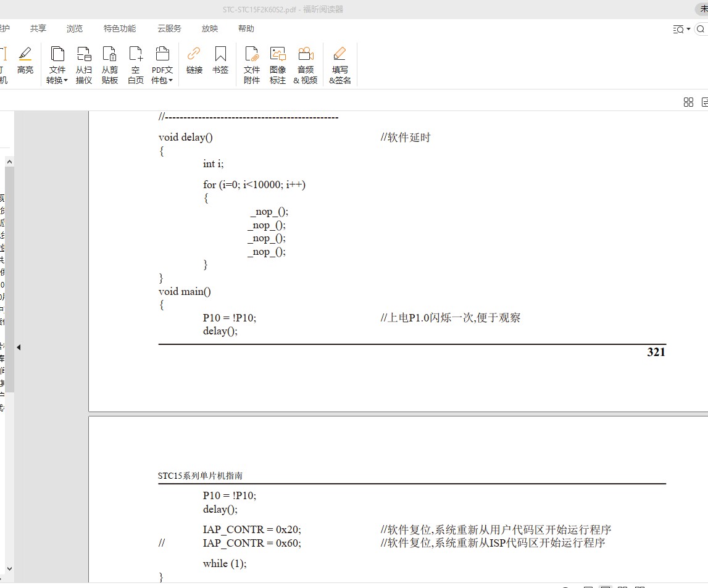The height and width of the screenshot is (588, 708).
Task: Open the 浏览 menu tab
Action: tap(75, 28)
